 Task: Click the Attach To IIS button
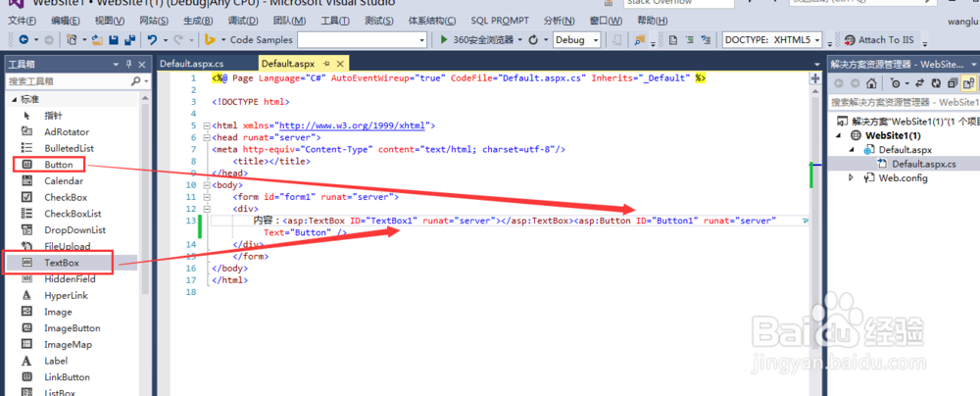pos(879,39)
